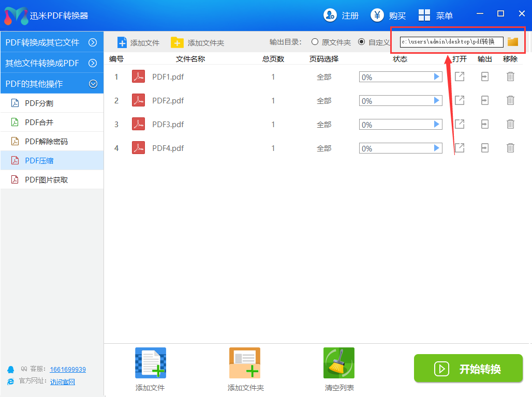The image size is (532, 397).
Task: Select PDF分割 in the sidebar
Action: click(39, 103)
